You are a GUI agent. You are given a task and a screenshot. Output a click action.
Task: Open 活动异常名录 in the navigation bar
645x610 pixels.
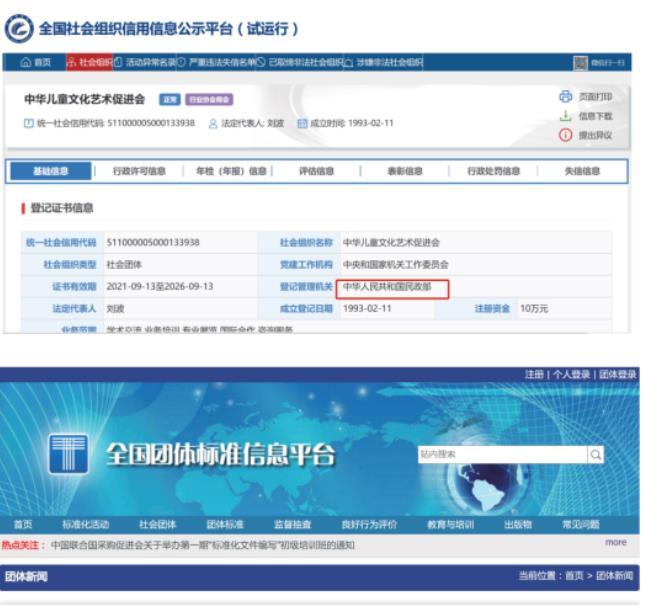(x=146, y=63)
